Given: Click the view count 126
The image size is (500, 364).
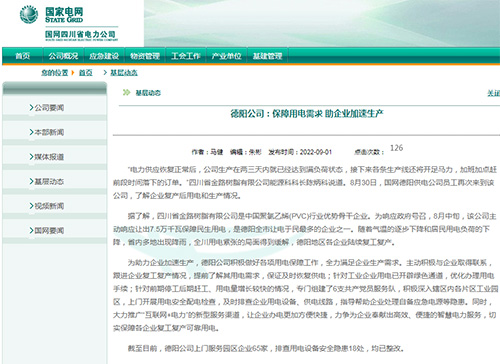Looking at the screenshot, I should 396,148.
